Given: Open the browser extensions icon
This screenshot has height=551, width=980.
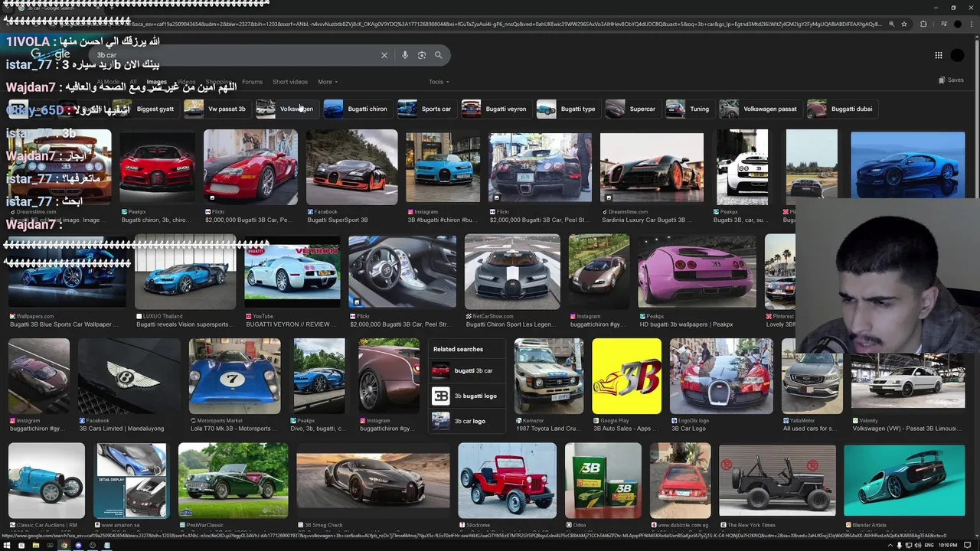Looking at the screenshot, I should tap(923, 24).
